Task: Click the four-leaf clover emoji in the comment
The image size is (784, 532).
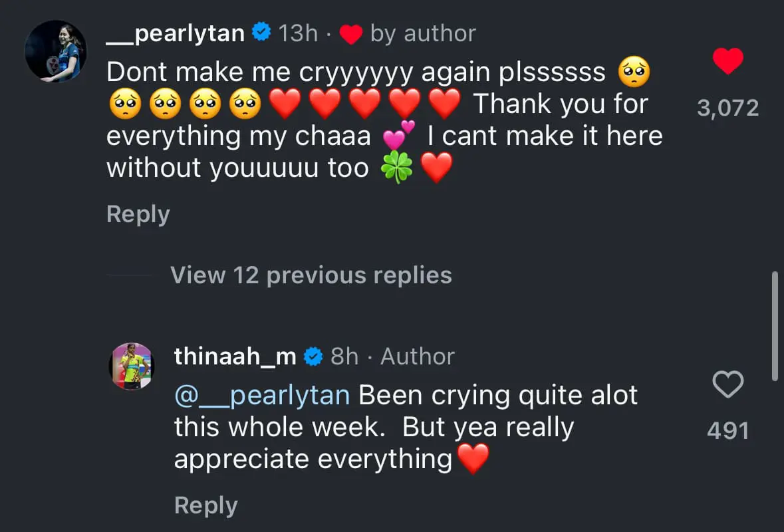Action: (x=397, y=169)
